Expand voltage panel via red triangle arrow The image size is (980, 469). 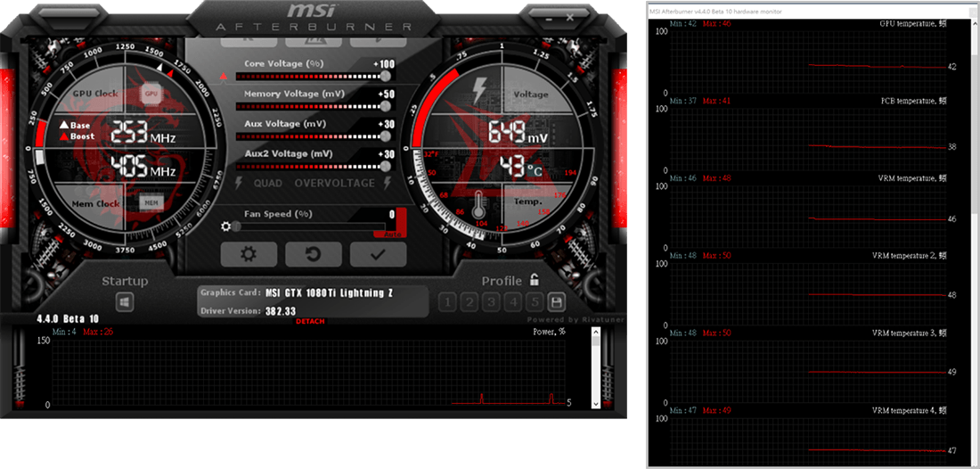point(224,77)
